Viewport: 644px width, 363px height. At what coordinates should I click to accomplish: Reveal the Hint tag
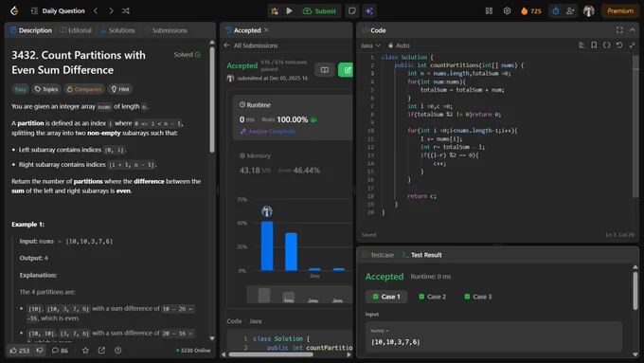coord(120,89)
